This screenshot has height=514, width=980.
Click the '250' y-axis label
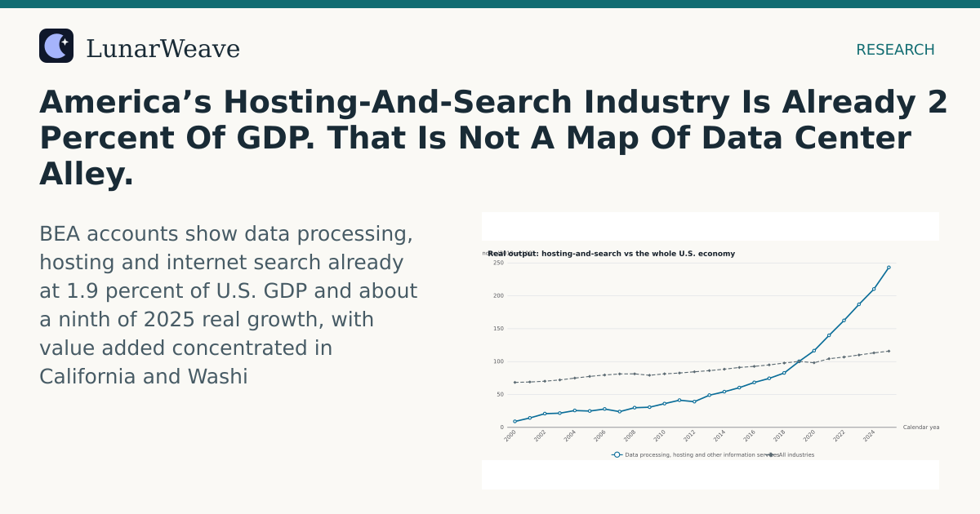click(498, 263)
